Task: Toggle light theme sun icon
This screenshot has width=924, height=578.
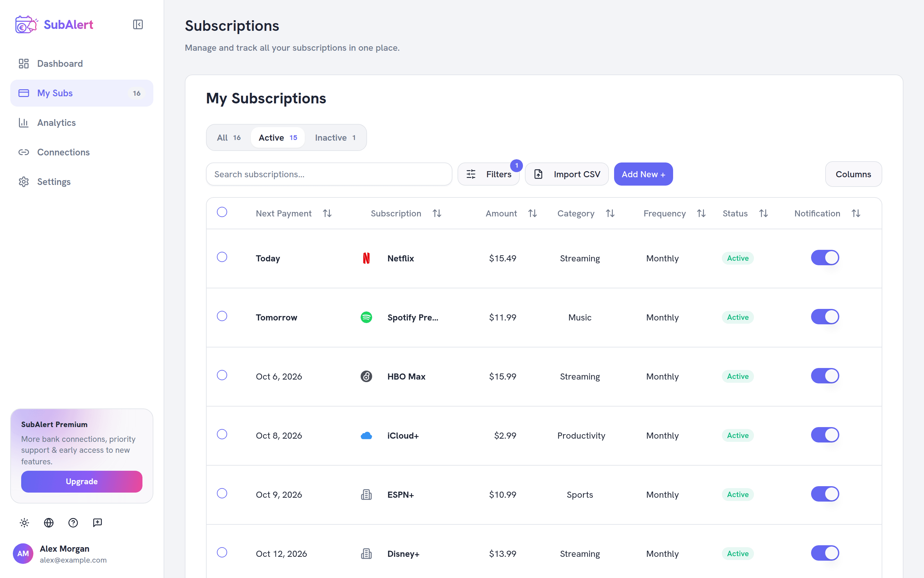Action: (x=24, y=522)
